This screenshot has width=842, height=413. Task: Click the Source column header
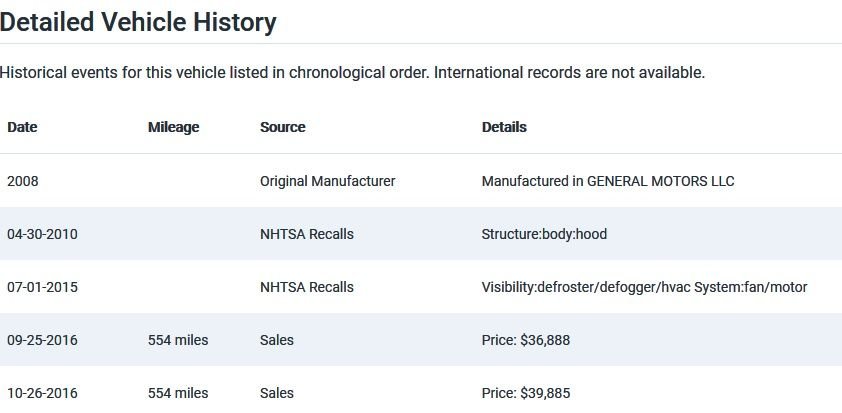(x=282, y=127)
